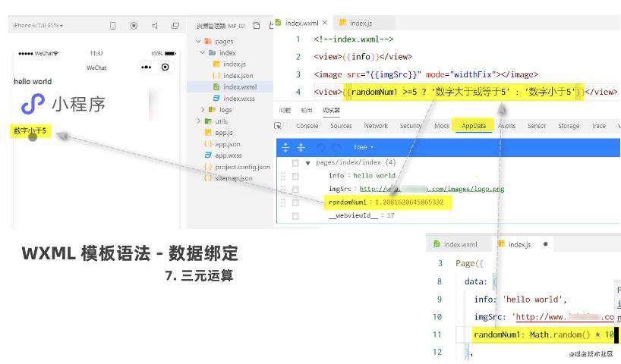This screenshot has height=364, width=621.
Task: Click the device rotate phone icon
Action: 113,26
